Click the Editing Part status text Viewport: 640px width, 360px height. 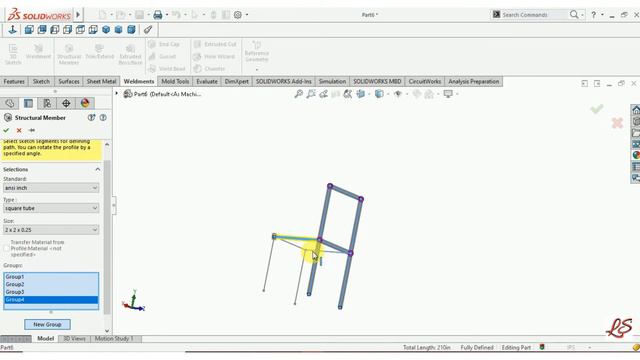click(516, 347)
